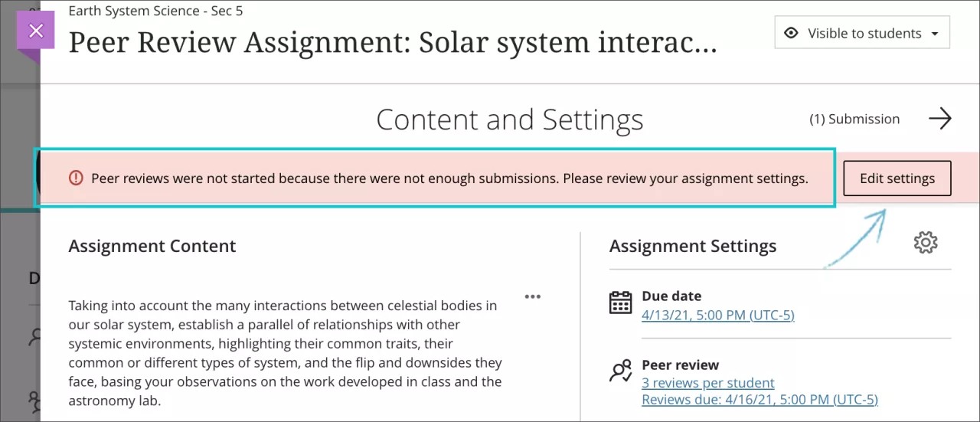Viewport: 980px width, 422px height.
Task: Click the peer reviews not started warning text
Action: pos(449,178)
